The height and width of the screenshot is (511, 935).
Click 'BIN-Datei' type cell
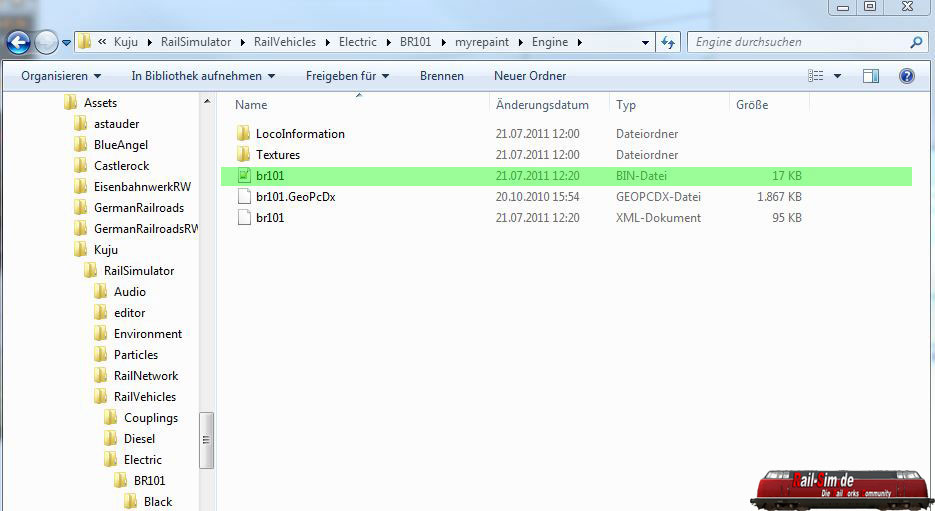pyautogui.click(x=641, y=176)
